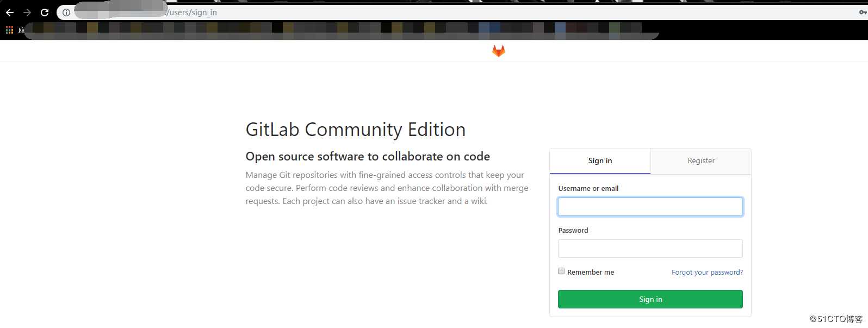This screenshot has height=328, width=868.
Task: Open site information icon in address bar
Action: 66,13
